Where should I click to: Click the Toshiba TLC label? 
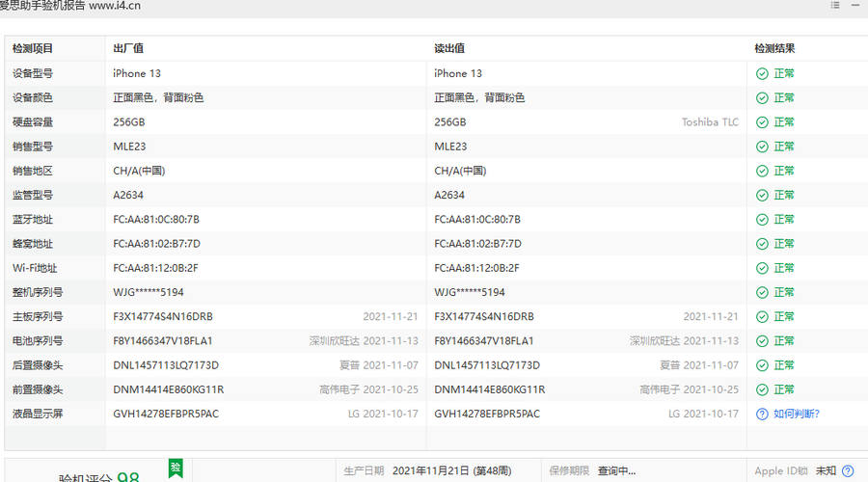pos(710,122)
